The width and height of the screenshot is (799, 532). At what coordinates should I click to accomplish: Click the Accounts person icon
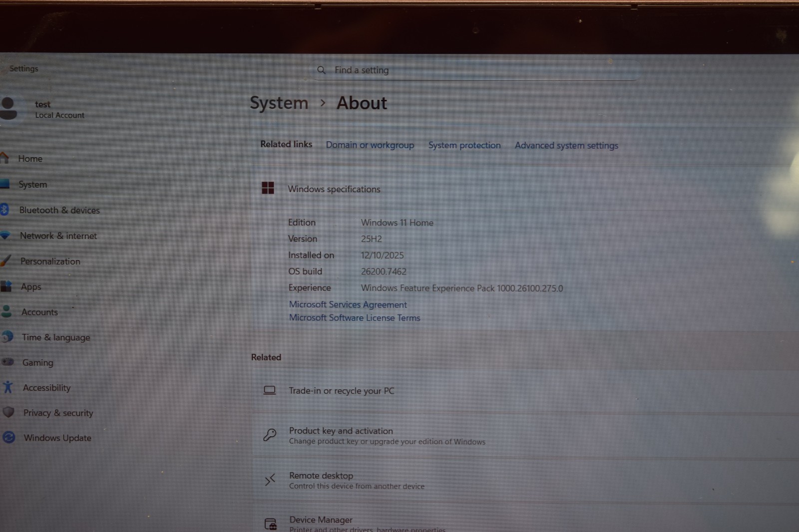click(6, 311)
